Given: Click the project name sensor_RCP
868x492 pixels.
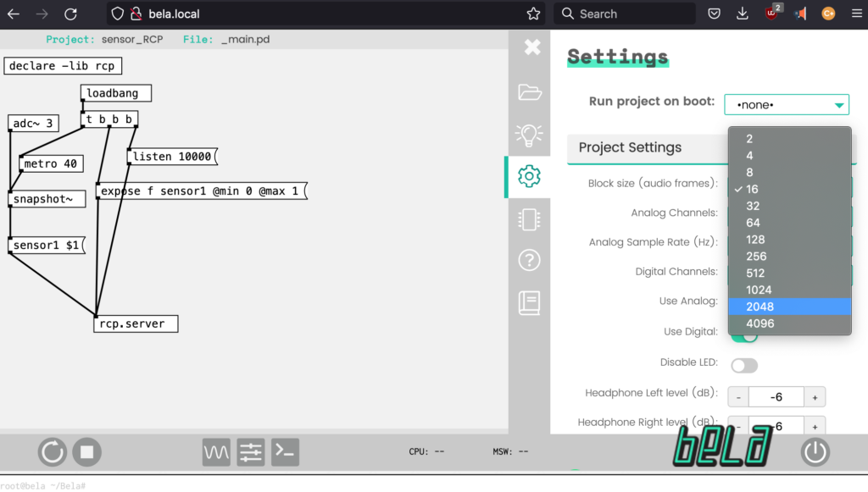Looking at the screenshot, I should (x=132, y=39).
